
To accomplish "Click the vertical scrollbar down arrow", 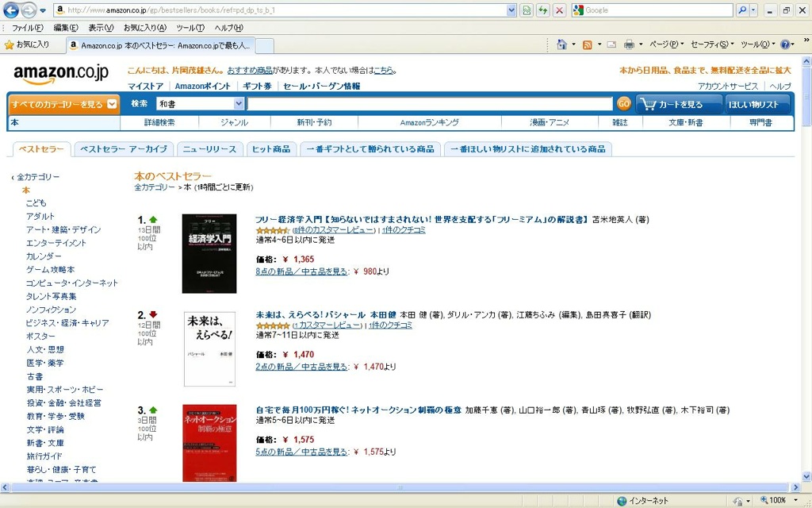I will click(x=806, y=476).
